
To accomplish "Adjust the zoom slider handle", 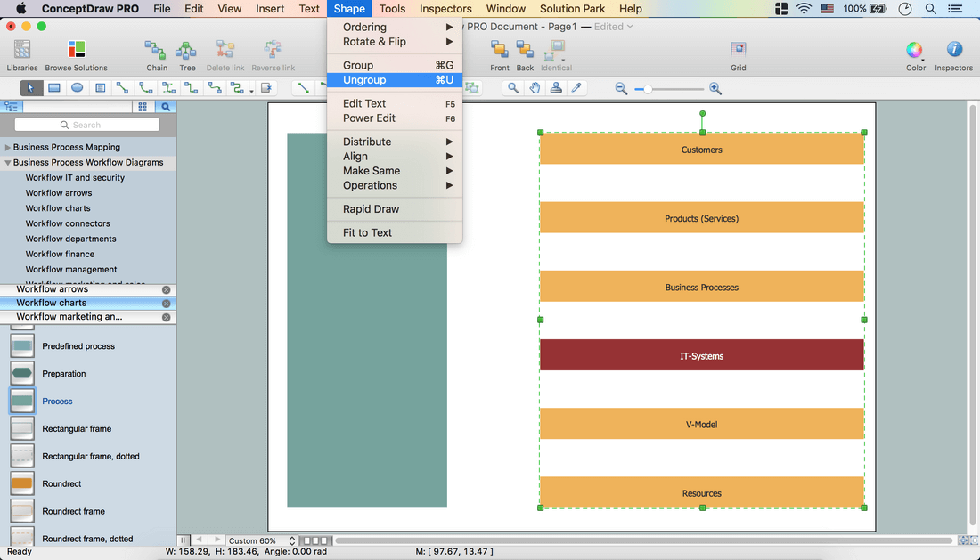I will 648,89.
